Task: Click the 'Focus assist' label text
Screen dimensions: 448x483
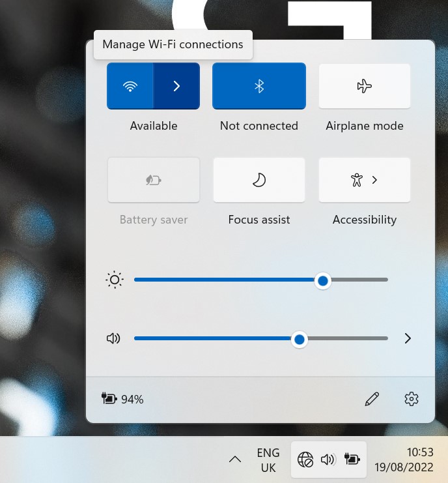Action: (x=259, y=220)
